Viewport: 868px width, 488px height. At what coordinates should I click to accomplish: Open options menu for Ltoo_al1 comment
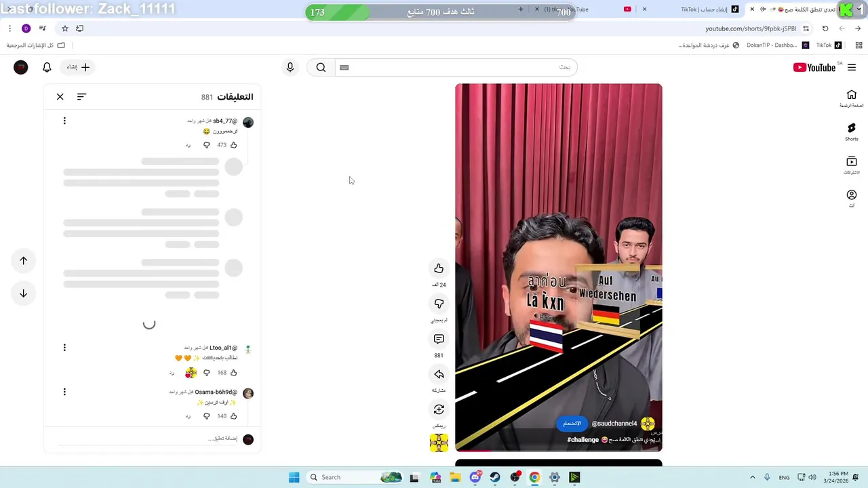point(64,348)
